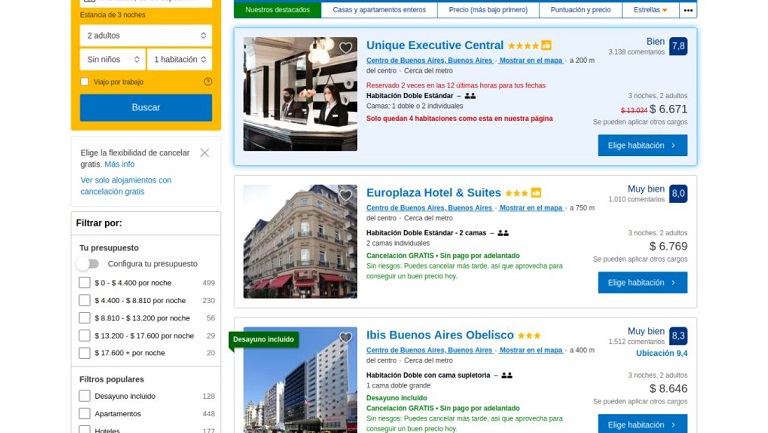768x433 pixels.
Task: Choose a room at Europlaza Hotel & Suites
Action: pyautogui.click(x=643, y=283)
